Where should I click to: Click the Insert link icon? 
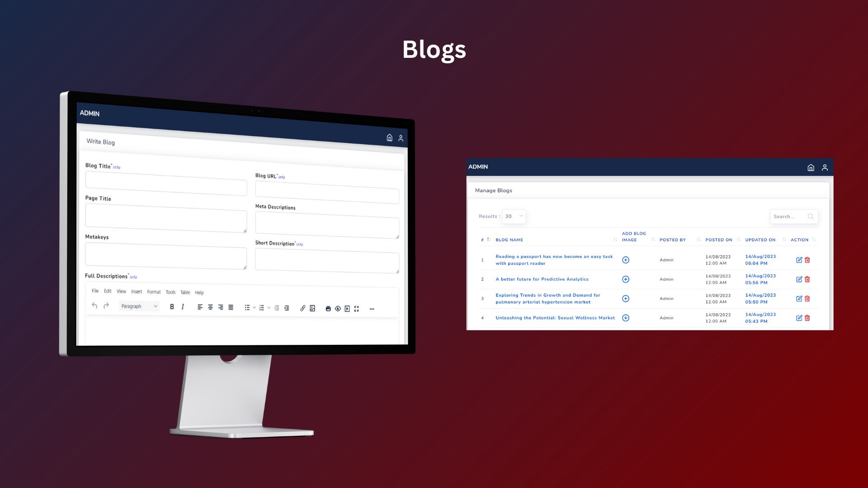[x=302, y=309]
